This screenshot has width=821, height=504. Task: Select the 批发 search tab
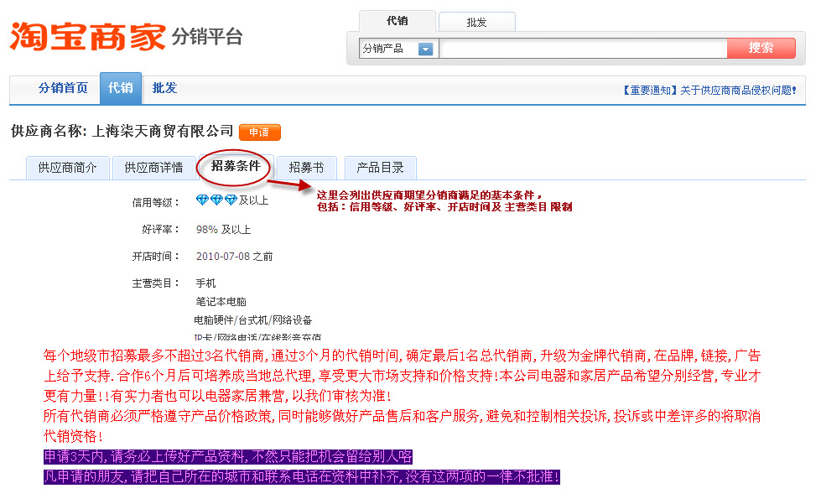coord(476,22)
